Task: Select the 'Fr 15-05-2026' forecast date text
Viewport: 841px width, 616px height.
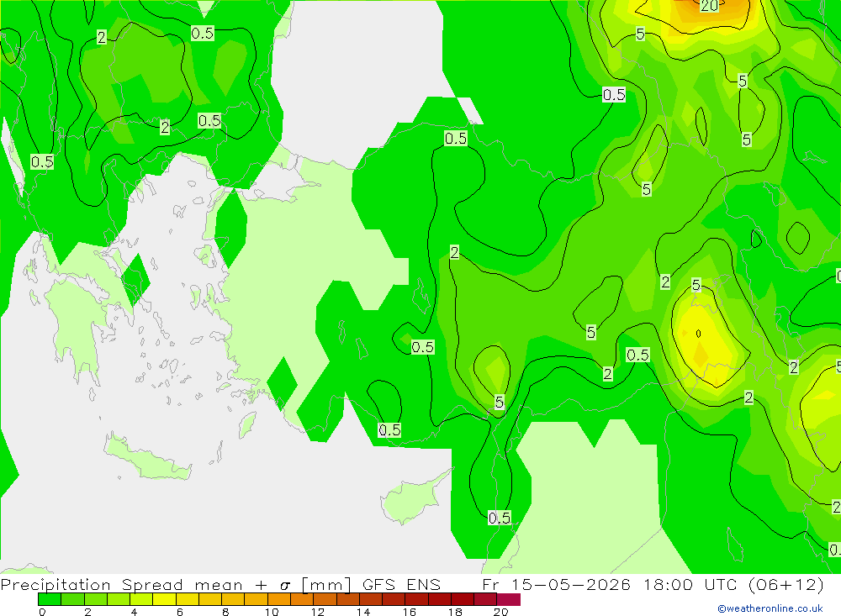Action: pos(556,584)
